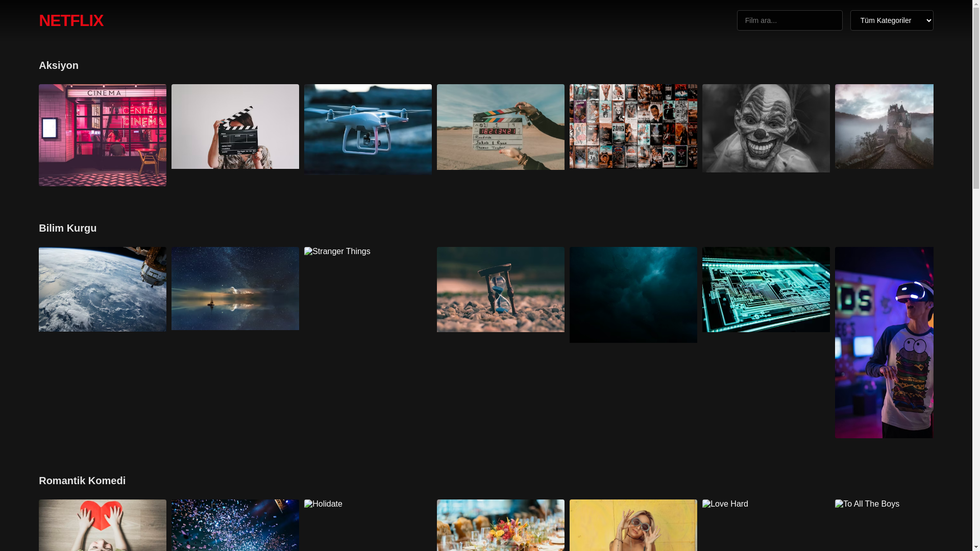The height and width of the screenshot is (551, 980).
Task: Select the hourglass on pebbles thumbnail
Action: click(x=501, y=289)
